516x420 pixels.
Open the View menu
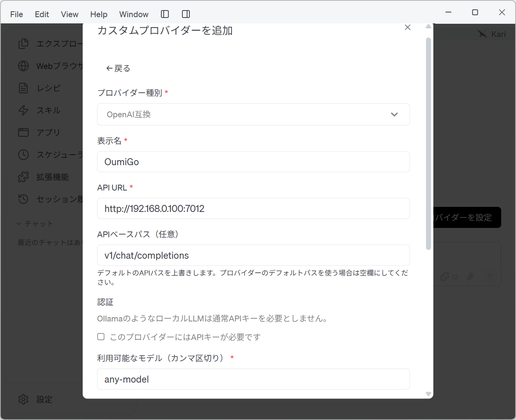[70, 14]
